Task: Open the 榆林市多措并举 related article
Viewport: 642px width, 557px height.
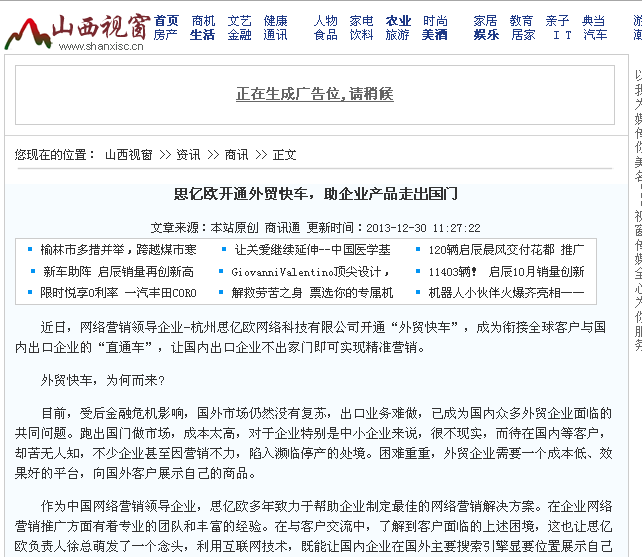Action: (118, 249)
